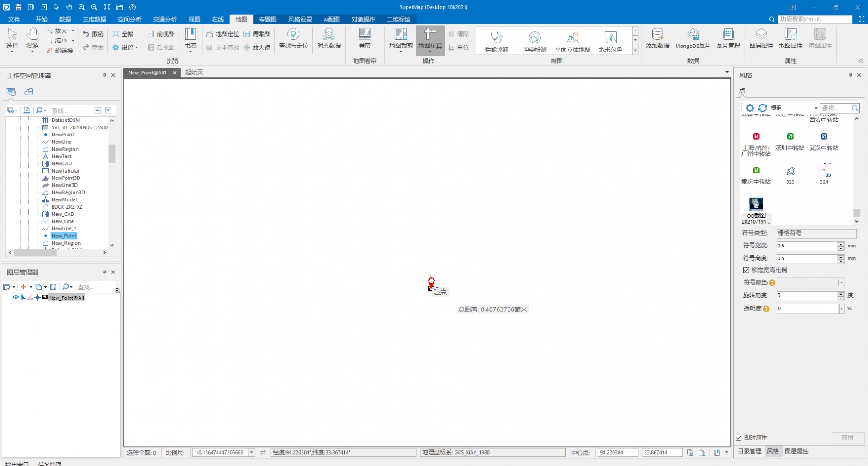The height and width of the screenshot is (466, 868).
Task: Open 查找与定位 find and locate
Action: pos(293,39)
